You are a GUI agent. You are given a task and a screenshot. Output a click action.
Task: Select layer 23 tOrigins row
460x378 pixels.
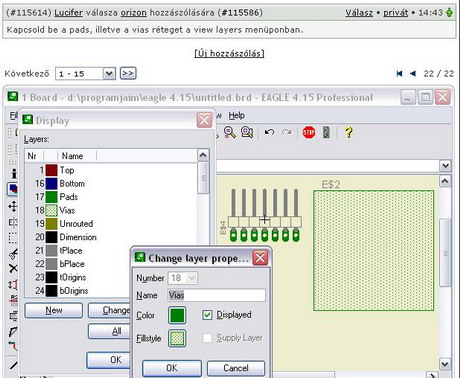pos(78,277)
